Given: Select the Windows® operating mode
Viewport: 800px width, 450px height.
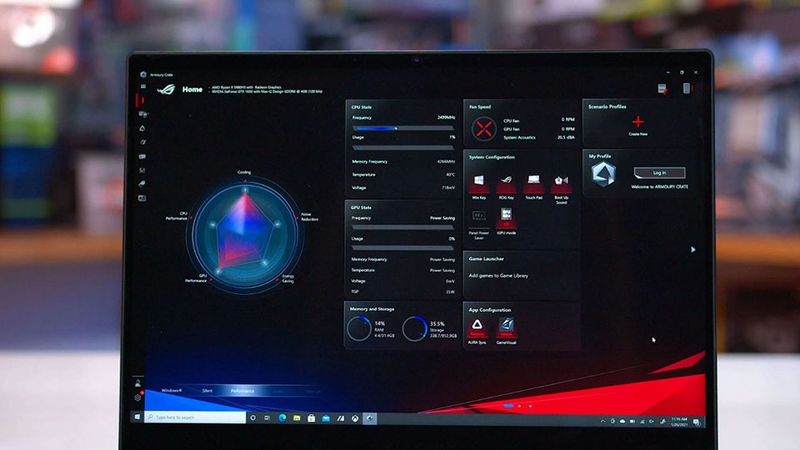Looking at the screenshot, I should pos(171,390).
